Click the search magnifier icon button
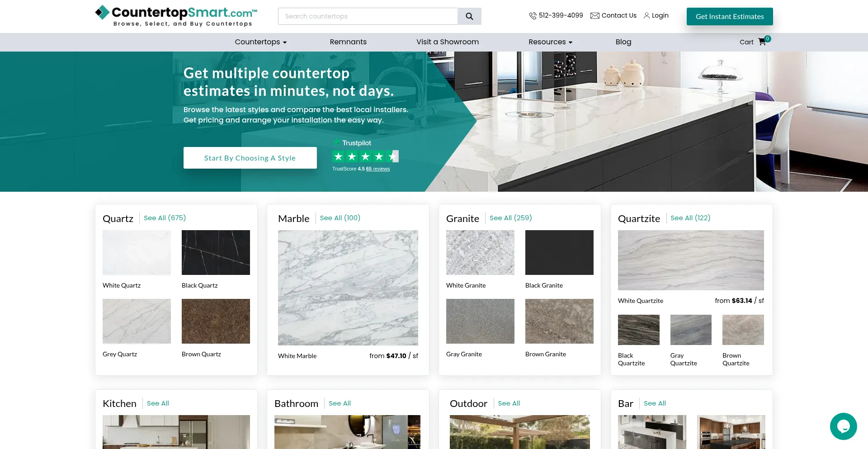 coord(469,16)
